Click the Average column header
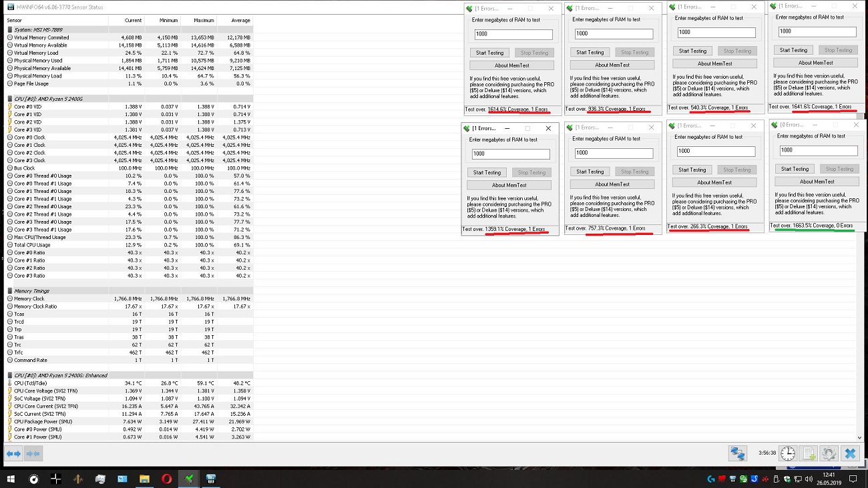Image resolution: width=868 pixels, height=488 pixels. pos(234,21)
